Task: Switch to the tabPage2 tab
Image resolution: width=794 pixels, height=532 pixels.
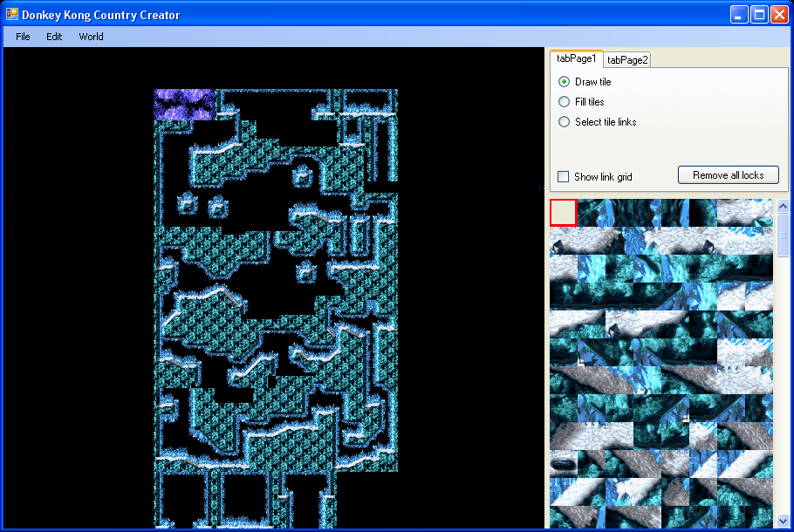Action: coord(627,60)
